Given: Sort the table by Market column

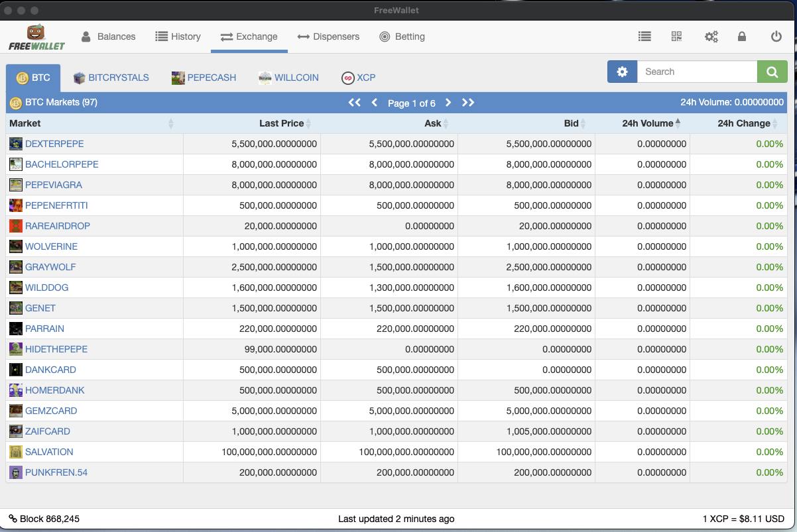Looking at the screenshot, I should click(x=94, y=123).
